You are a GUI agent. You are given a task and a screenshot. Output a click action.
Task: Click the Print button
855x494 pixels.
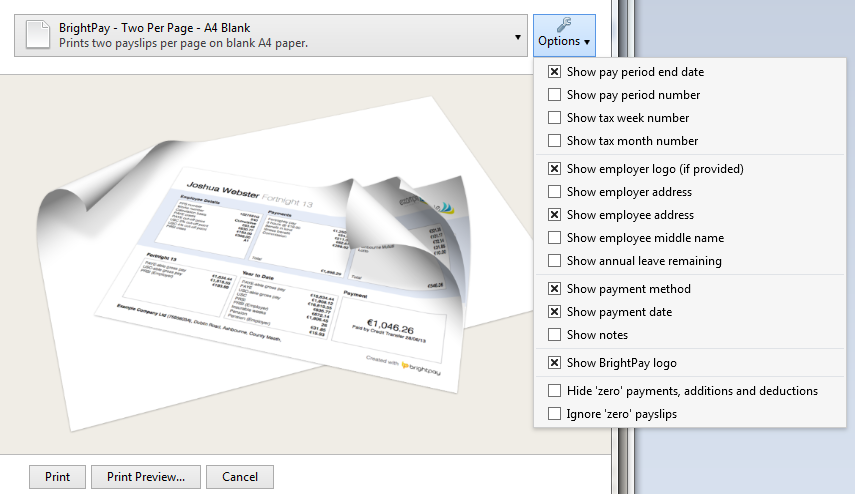57,477
